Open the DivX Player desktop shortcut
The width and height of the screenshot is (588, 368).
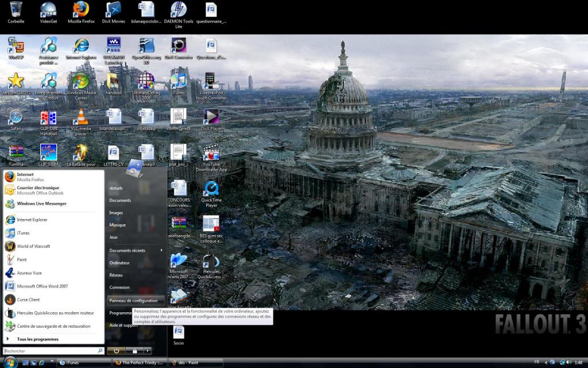tap(211, 120)
